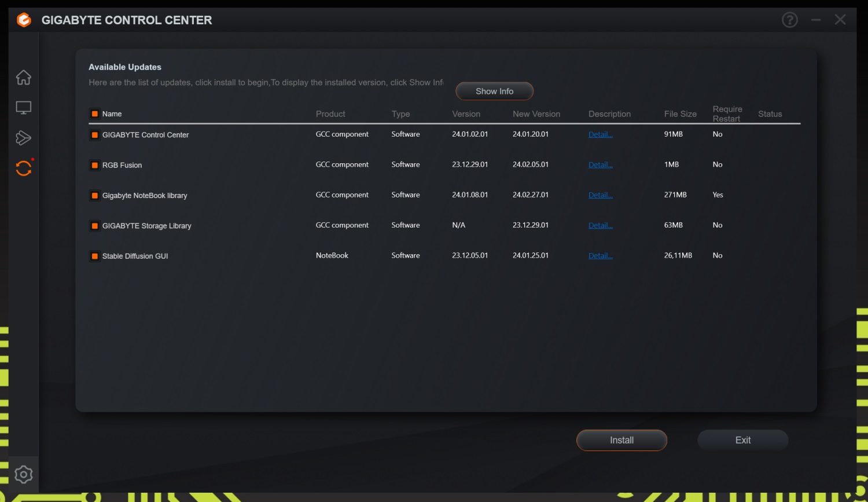Click the Name column header
Image resolution: width=868 pixels, height=502 pixels.
pos(112,114)
